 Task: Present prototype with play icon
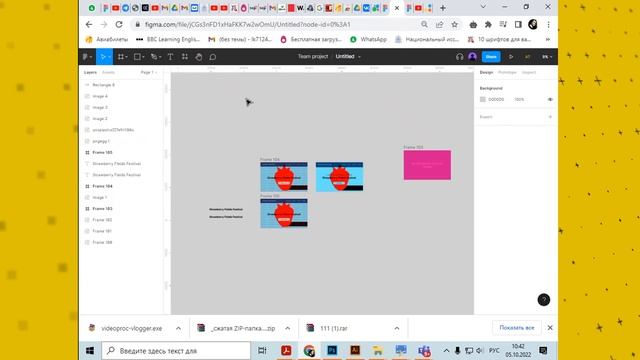[x=511, y=57]
